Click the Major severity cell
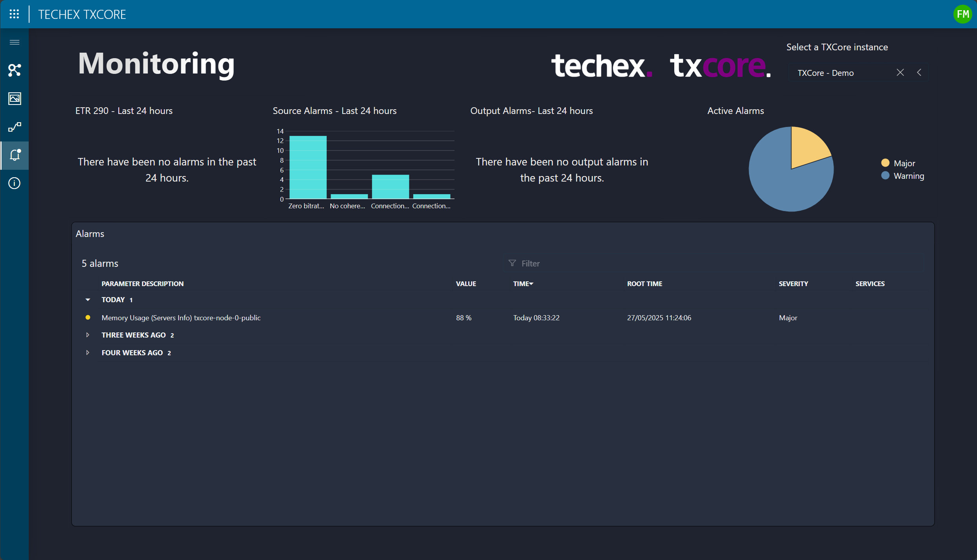The width and height of the screenshot is (977, 560). coord(788,318)
